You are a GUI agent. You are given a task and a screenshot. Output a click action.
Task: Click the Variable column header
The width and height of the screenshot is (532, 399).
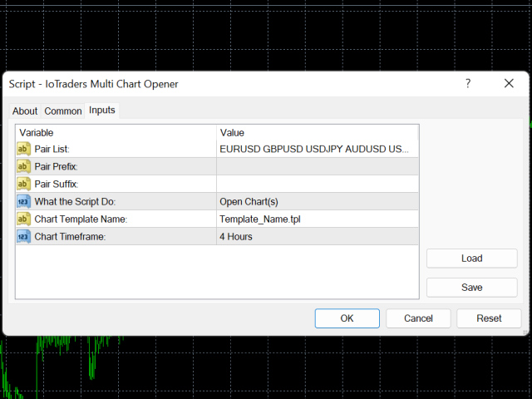pyautogui.click(x=116, y=133)
